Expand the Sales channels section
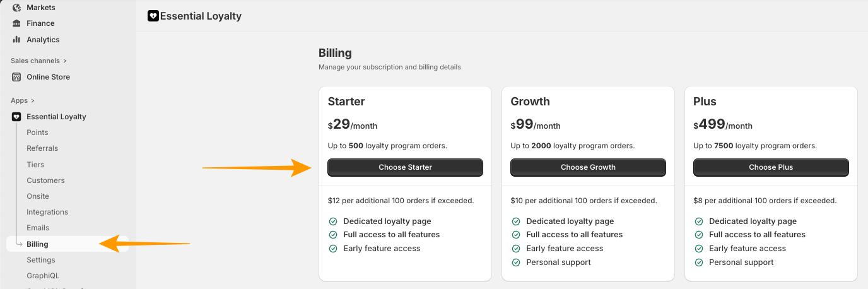The width and height of the screenshot is (868, 289). pyautogui.click(x=38, y=61)
